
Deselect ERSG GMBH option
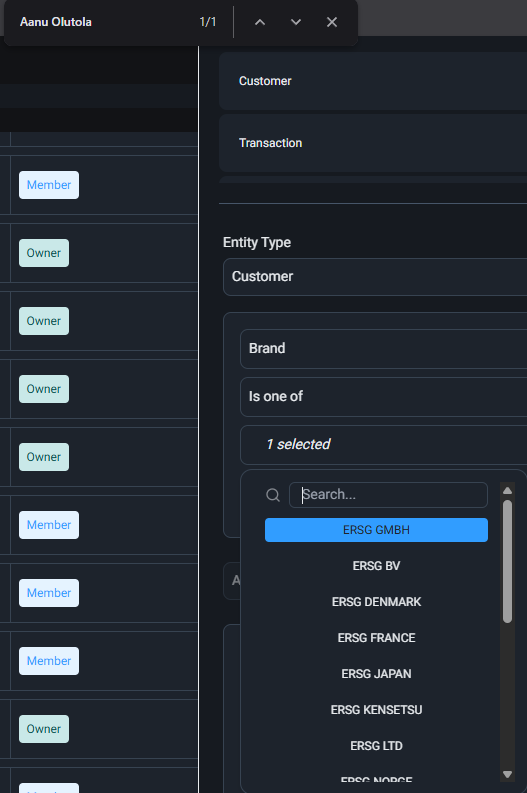(x=376, y=530)
